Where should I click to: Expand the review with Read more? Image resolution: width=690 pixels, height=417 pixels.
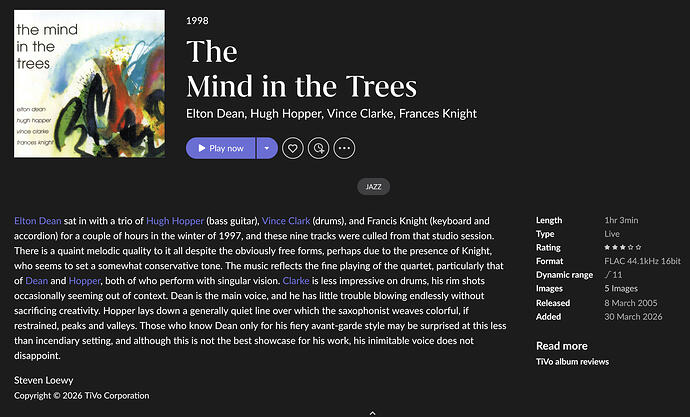[x=562, y=345]
